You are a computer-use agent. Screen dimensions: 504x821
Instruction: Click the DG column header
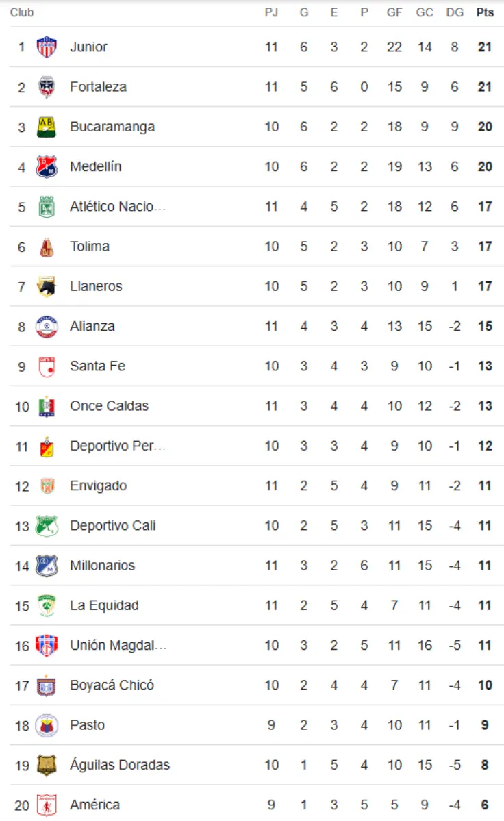pos(454,13)
